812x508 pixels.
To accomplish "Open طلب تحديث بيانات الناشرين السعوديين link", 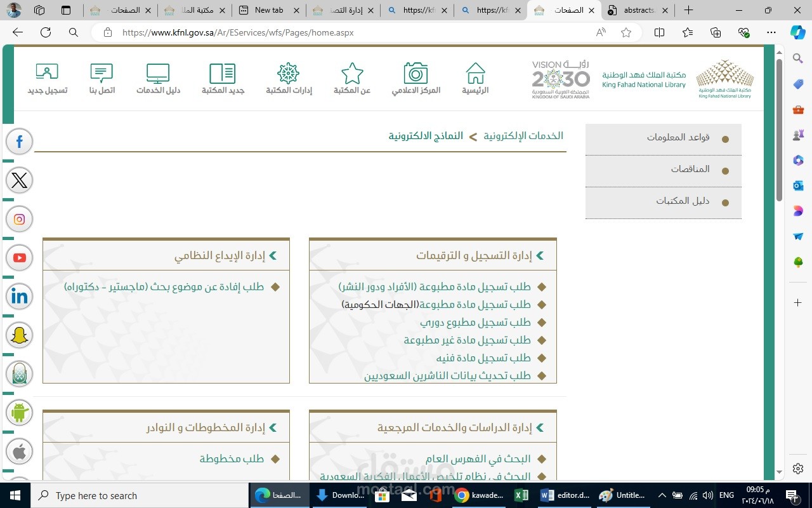I will 447,376.
